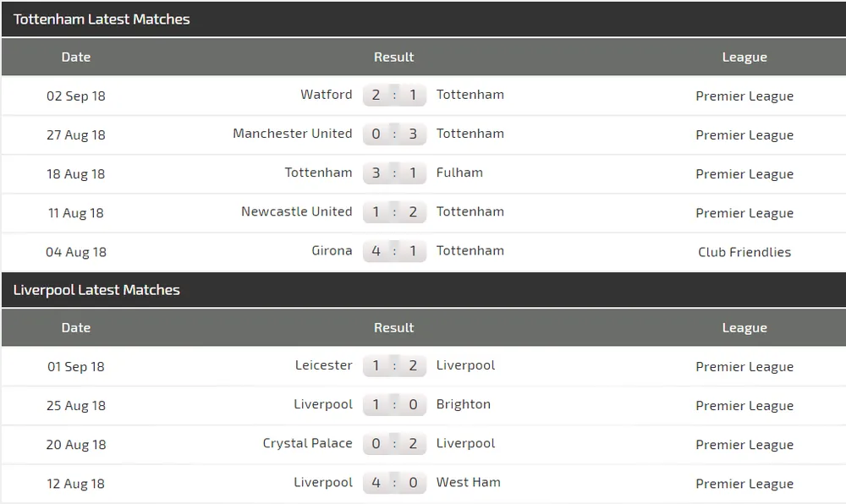Click the Tottenham Latest Matches header

[102, 19]
